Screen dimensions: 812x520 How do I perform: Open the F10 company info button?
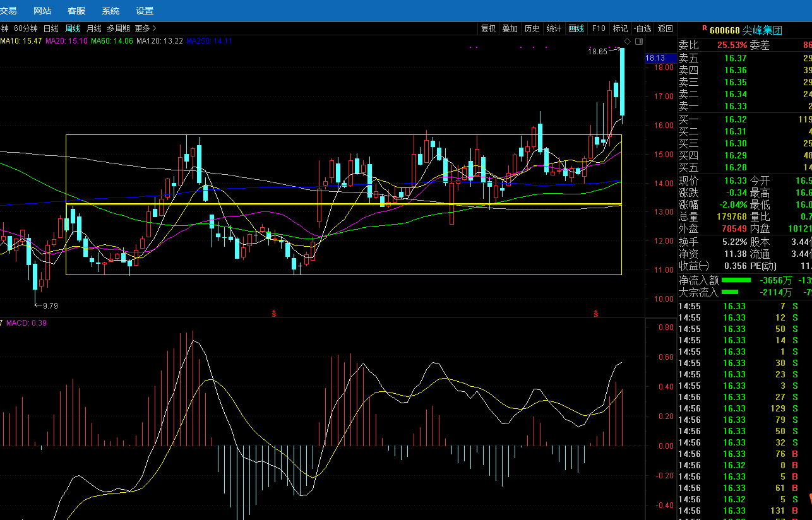[x=599, y=28]
